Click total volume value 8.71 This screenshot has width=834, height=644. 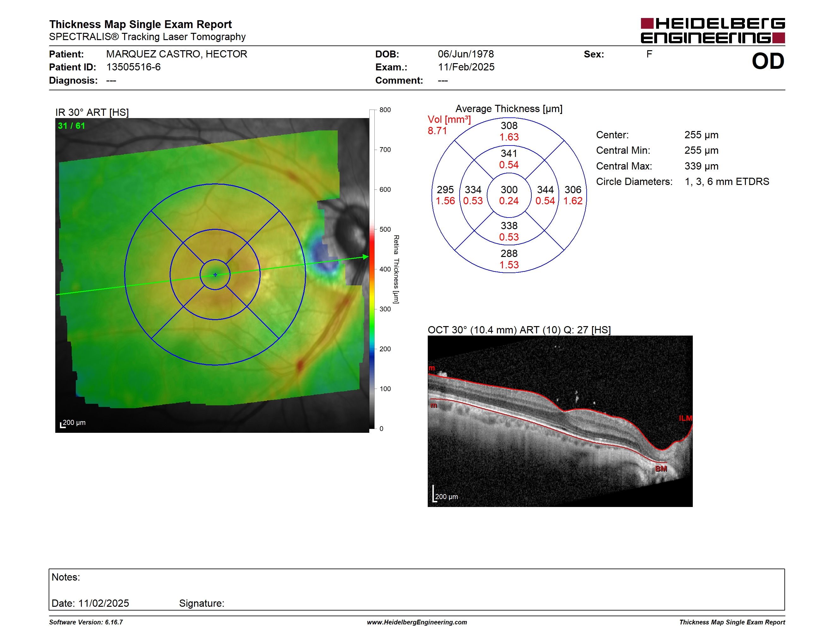[x=437, y=131]
